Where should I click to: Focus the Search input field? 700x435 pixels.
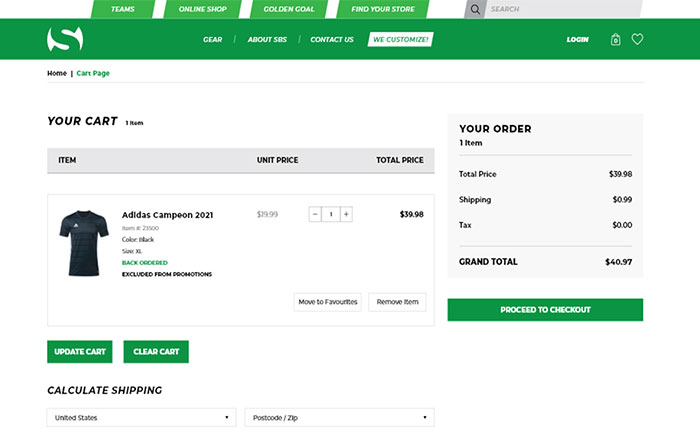click(564, 9)
